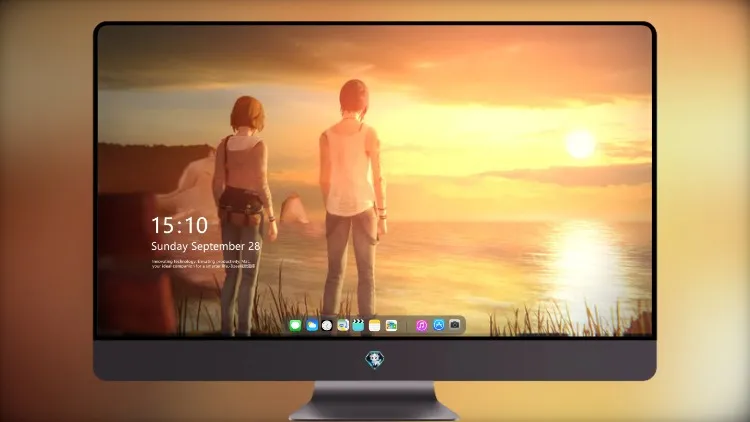Click the vertical divider inside the dock
Viewport: 750px width, 422px height.
point(407,326)
